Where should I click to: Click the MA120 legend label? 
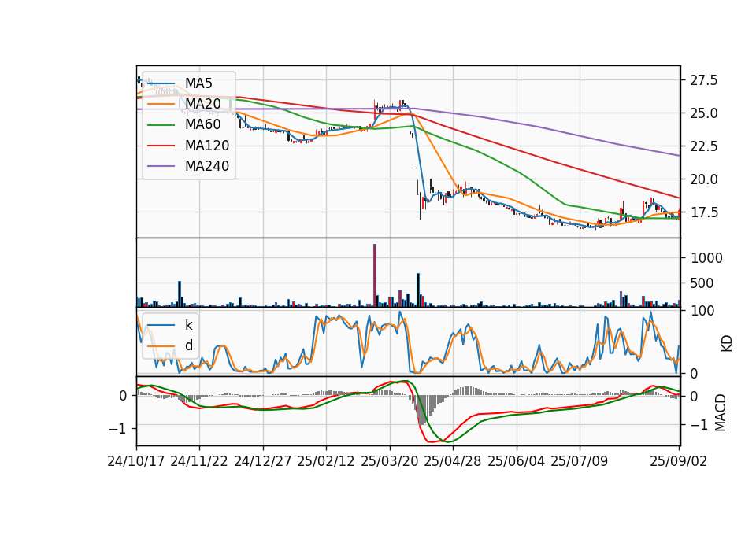tap(207, 146)
